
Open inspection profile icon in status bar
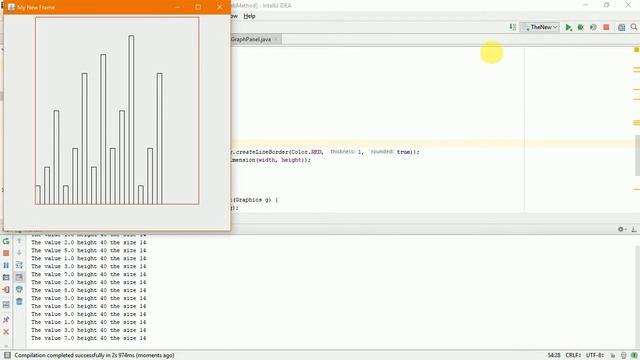623,356
